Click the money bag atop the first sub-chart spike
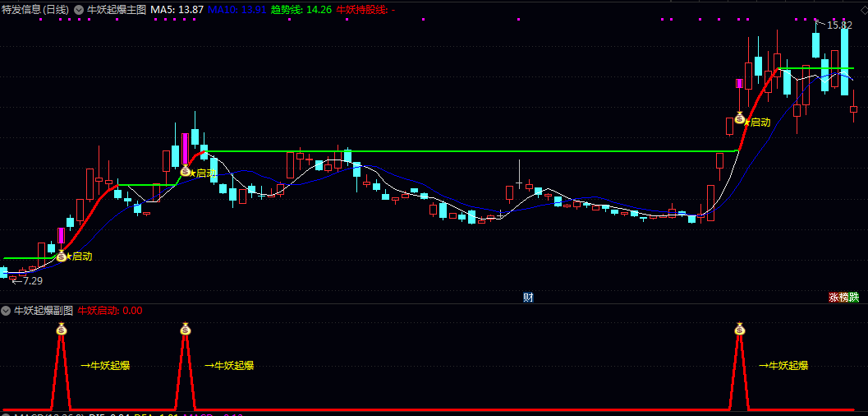Screen dimensions: 868x416 pyautogui.click(x=61, y=329)
